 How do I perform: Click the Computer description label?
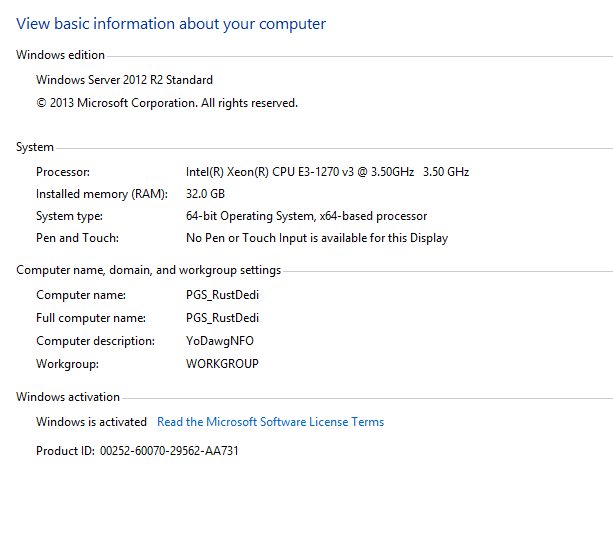tap(95, 341)
